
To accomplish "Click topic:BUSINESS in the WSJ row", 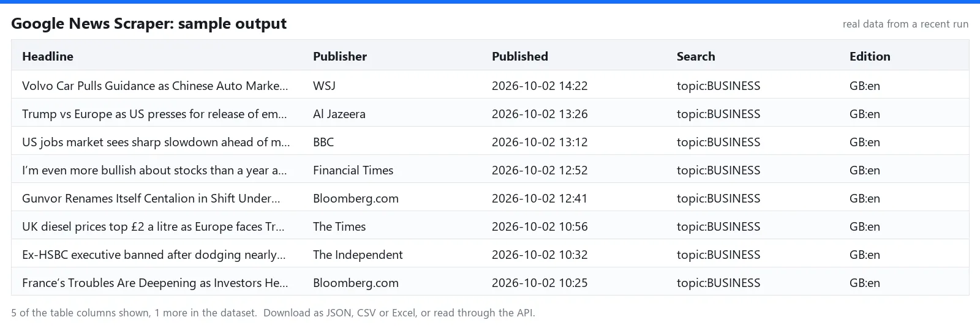I will click(718, 86).
